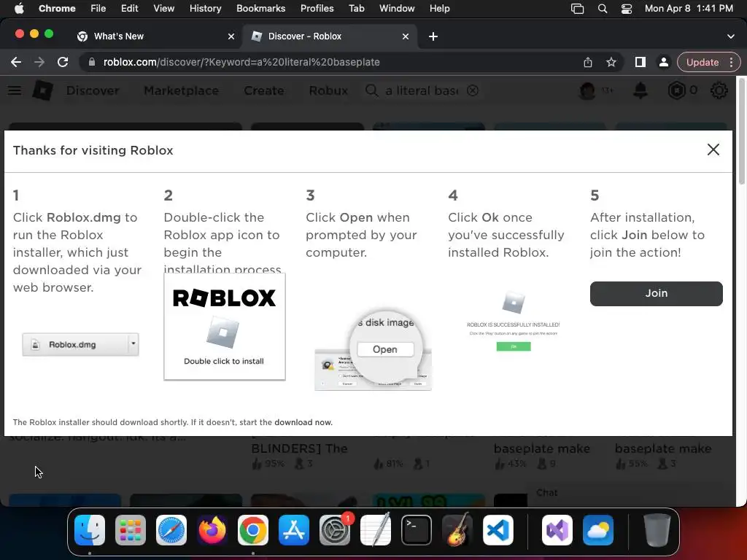Close the Thanks for visiting Roblox dialog
Screen dimensions: 747x560
(x=713, y=149)
